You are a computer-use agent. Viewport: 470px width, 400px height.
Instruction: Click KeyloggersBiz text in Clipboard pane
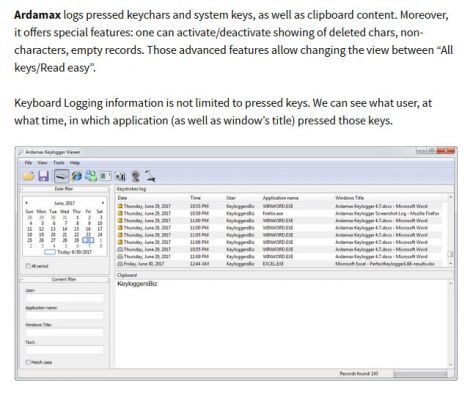coord(137,284)
